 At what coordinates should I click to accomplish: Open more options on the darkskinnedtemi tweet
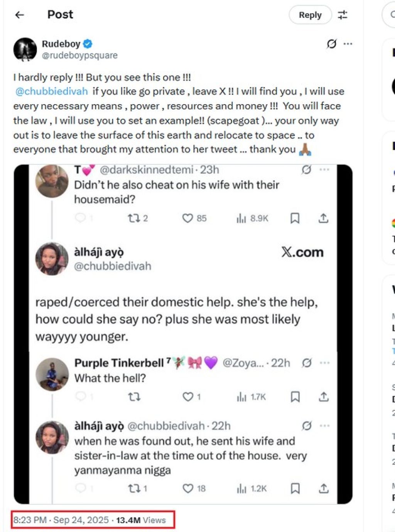[x=325, y=170]
